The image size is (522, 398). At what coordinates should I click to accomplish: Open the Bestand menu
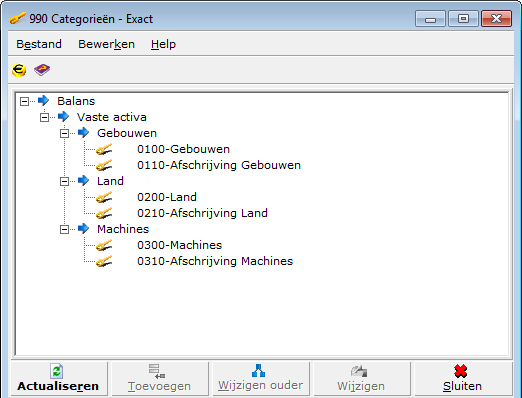click(x=39, y=44)
